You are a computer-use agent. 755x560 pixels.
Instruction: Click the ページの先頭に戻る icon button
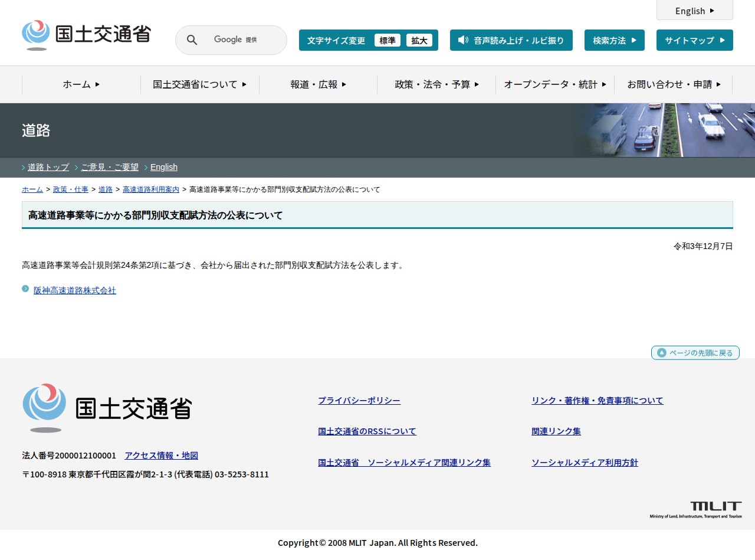click(x=695, y=353)
